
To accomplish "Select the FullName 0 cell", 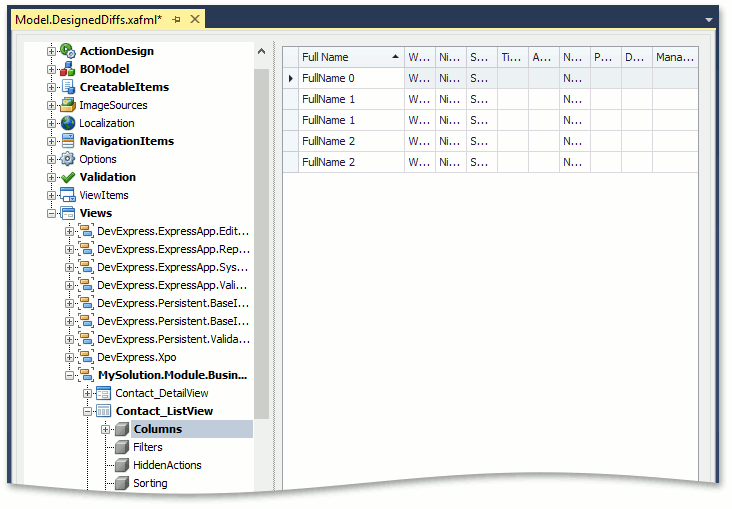I will tap(351, 78).
